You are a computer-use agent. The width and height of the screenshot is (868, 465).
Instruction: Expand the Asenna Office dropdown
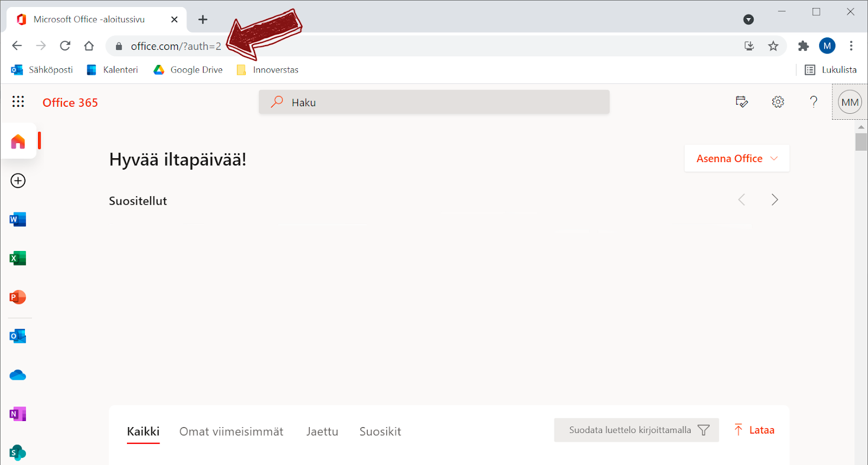(x=737, y=158)
